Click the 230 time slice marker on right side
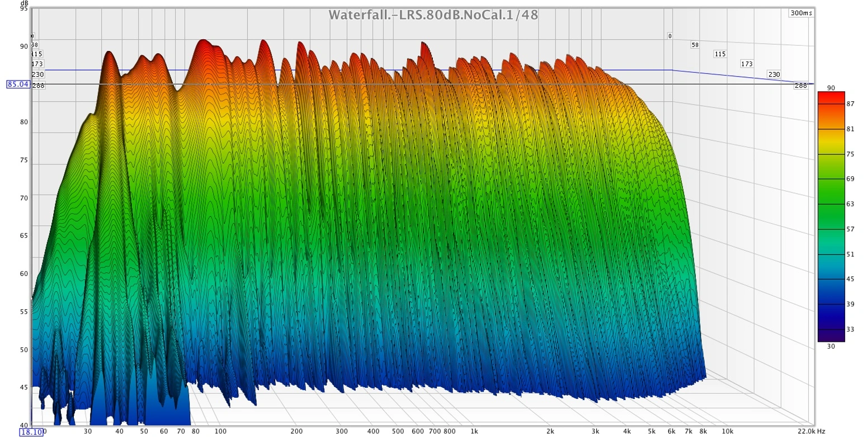This screenshot has height=437, width=868. click(774, 74)
